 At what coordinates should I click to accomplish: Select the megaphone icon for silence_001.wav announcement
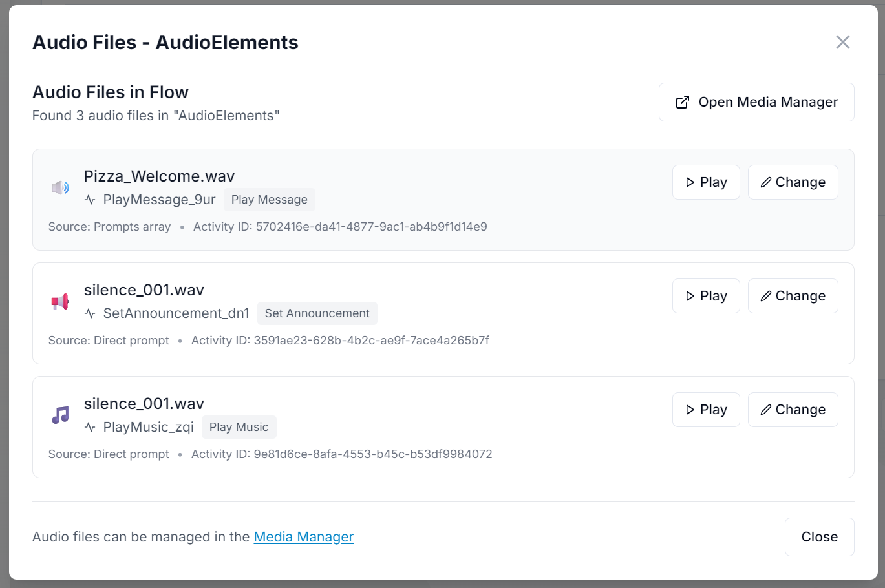coord(60,300)
